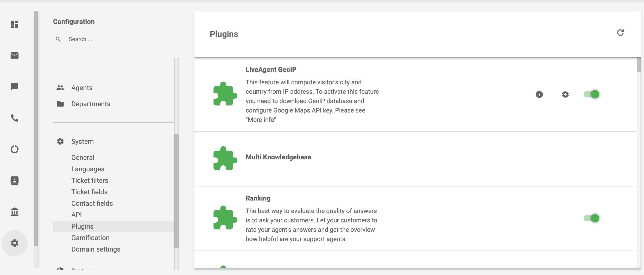Open the Tickets mail icon in the sidebar

pyautogui.click(x=15, y=55)
